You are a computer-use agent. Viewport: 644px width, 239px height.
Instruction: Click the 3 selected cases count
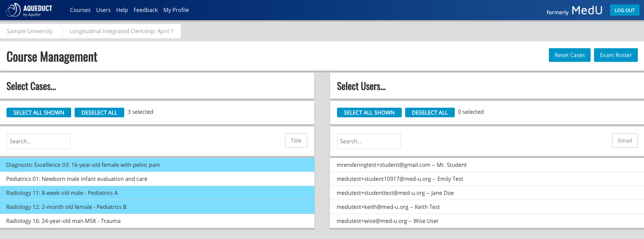(x=140, y=112)
